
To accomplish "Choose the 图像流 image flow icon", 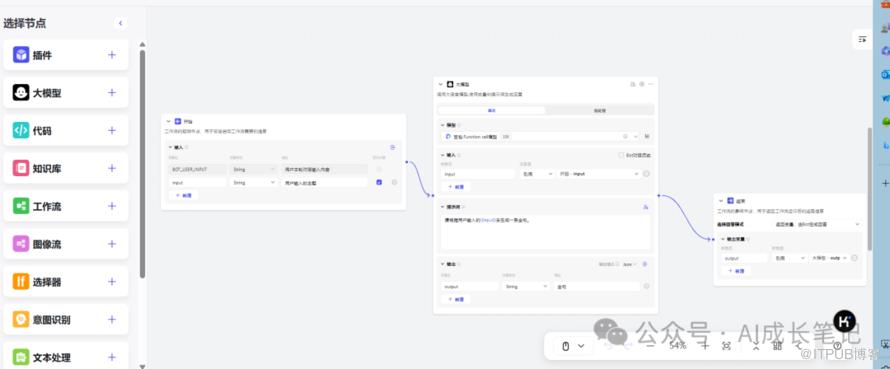I will 21,244.
